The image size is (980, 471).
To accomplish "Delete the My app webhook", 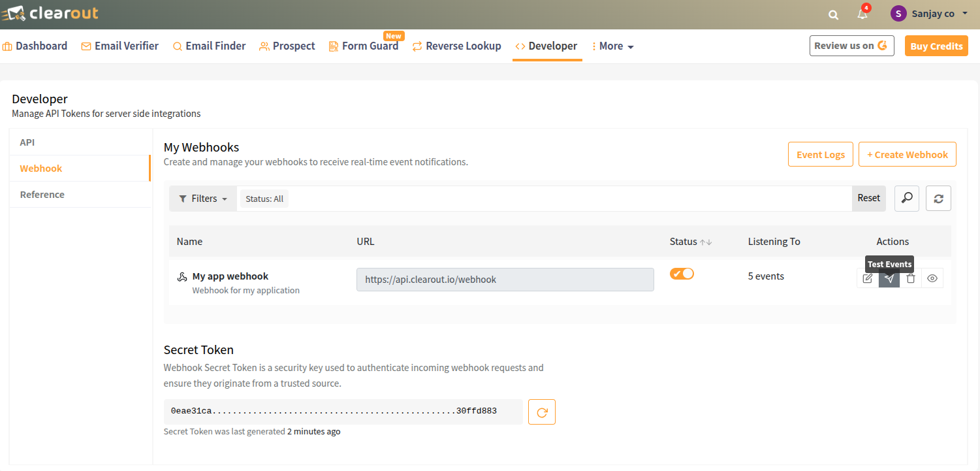I will (x=911, y=278).
